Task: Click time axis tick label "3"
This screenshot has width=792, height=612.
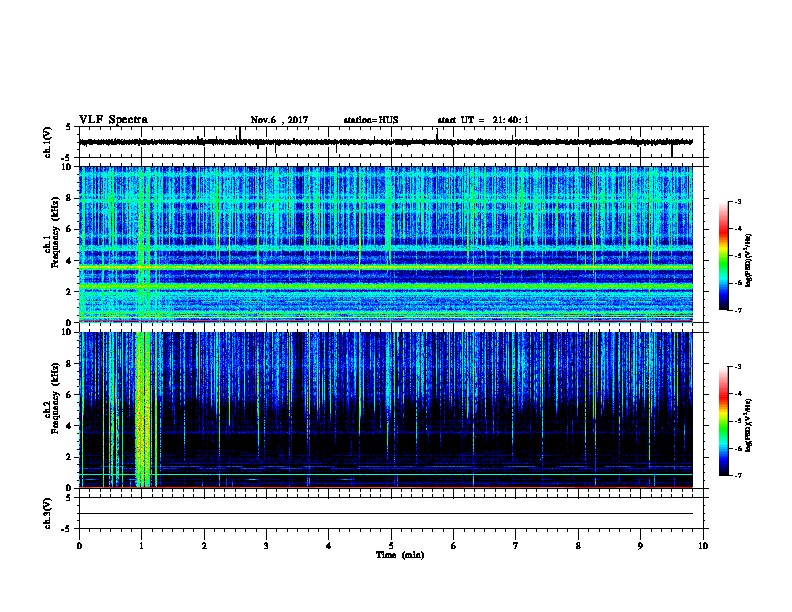Action: tap(266, 546)
